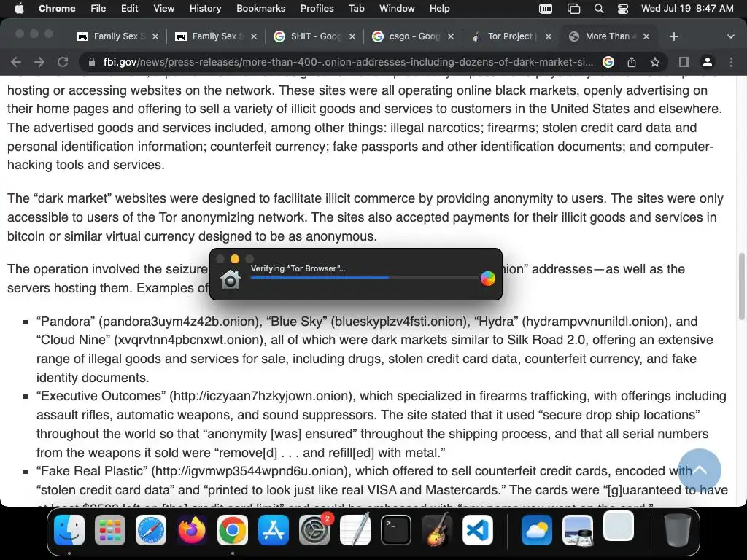This screenshot has height=560, width=747.
Task: Open the screen mirroring menu bar icon
Action: point(573,9)
